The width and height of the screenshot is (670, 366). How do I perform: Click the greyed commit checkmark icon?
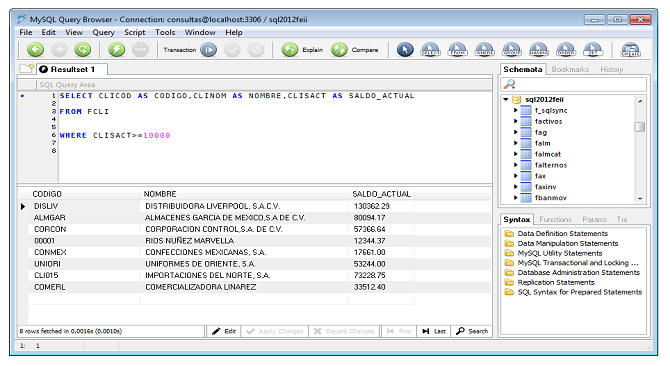point(232,50)
